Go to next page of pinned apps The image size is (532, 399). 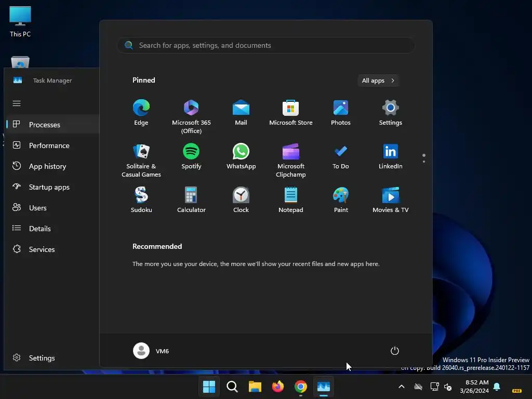click(x=424, y=161)
